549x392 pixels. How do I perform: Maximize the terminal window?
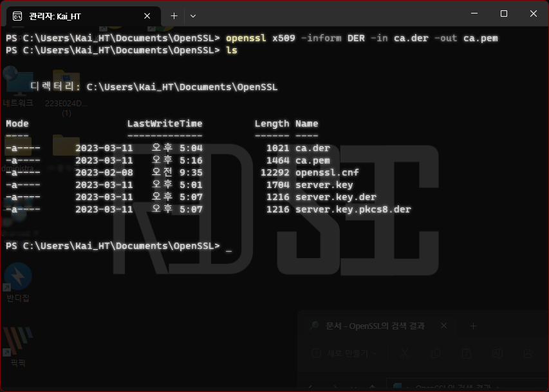[x=504, y=14]
